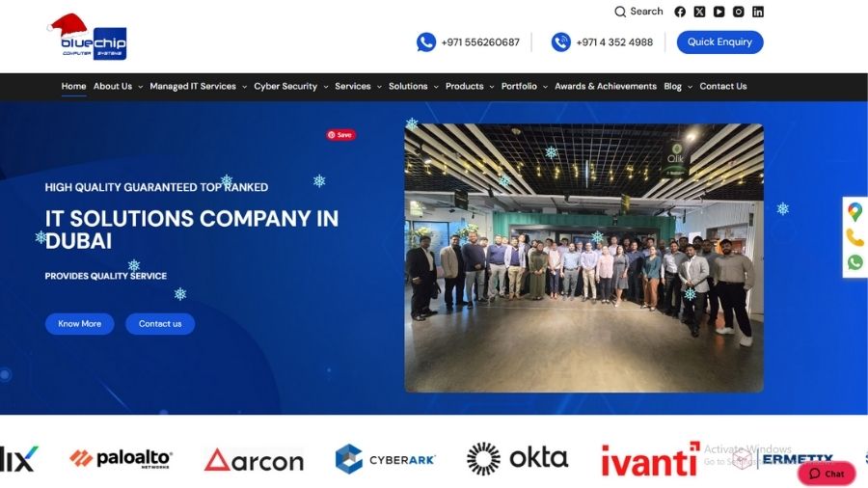The height and width of the screenshot is (488, 868).
Task: Open the LinkedIn social icon
Action: pyautogui.click(x=758, y=12)
